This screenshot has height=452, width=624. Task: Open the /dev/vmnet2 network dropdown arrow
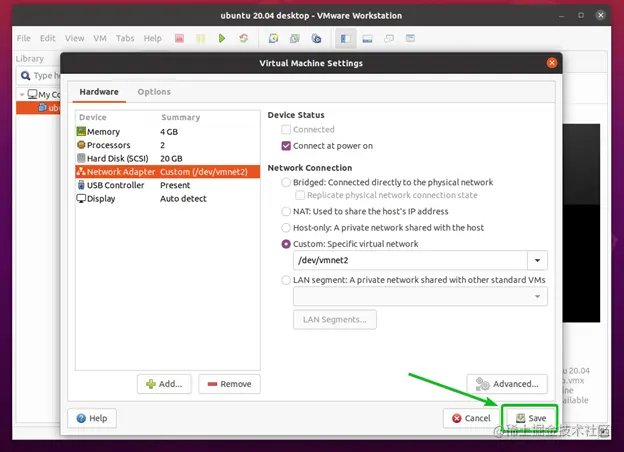pyautogui.click(x=537, y=260)
